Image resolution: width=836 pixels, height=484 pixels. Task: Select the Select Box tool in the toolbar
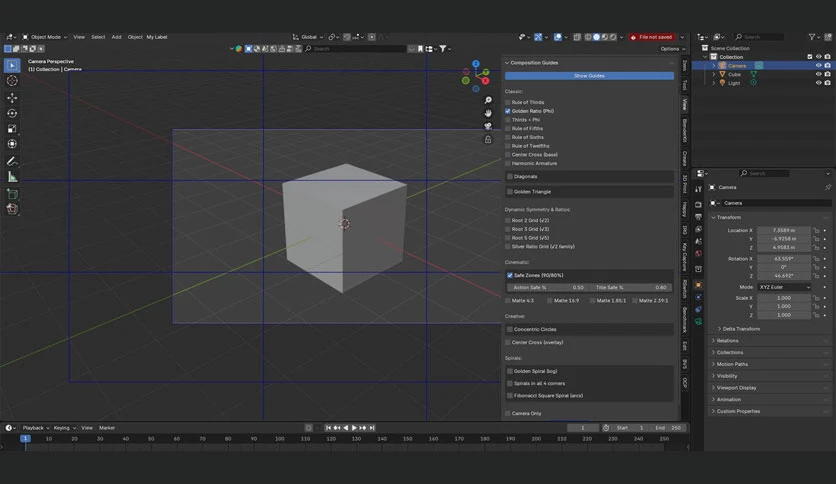tap(12, 65)
